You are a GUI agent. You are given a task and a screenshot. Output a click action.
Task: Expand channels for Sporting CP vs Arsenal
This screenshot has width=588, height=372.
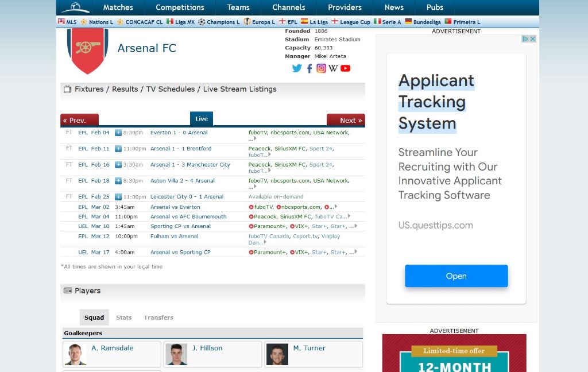355,226
